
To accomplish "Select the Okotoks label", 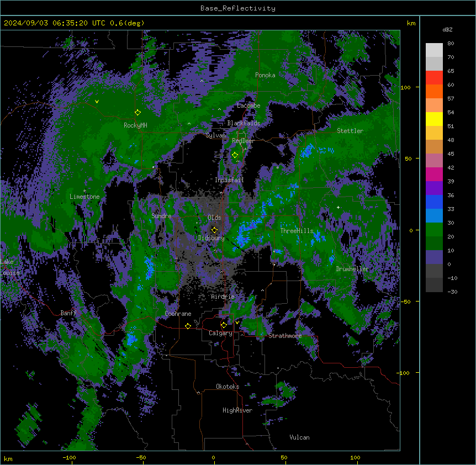I will pos(228,387).
